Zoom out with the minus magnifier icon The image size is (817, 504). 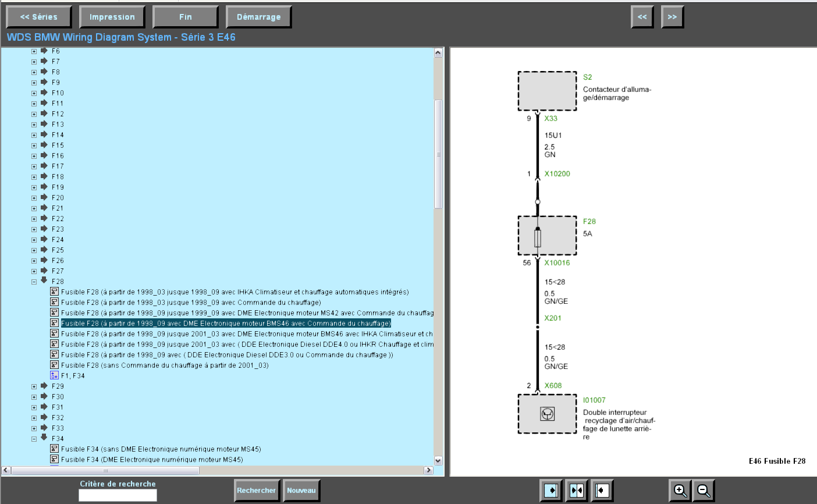tap(704, 491)
